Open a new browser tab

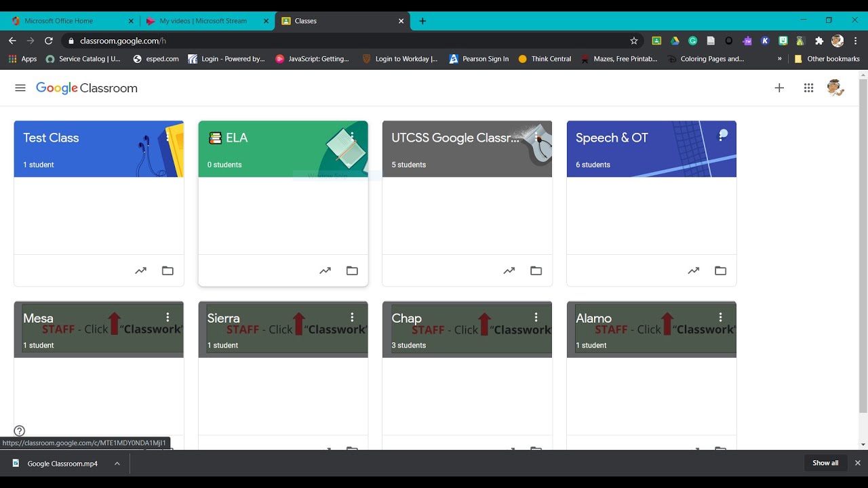point(422,21)
